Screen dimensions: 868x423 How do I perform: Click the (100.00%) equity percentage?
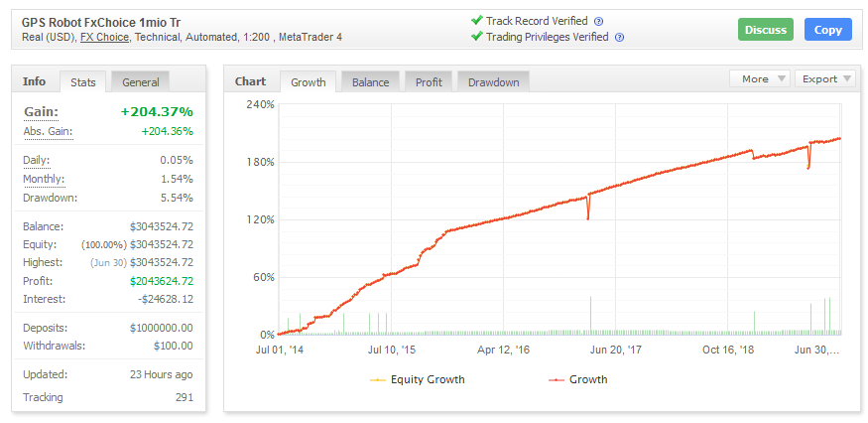pyautogui.click(x=104, y=244)
